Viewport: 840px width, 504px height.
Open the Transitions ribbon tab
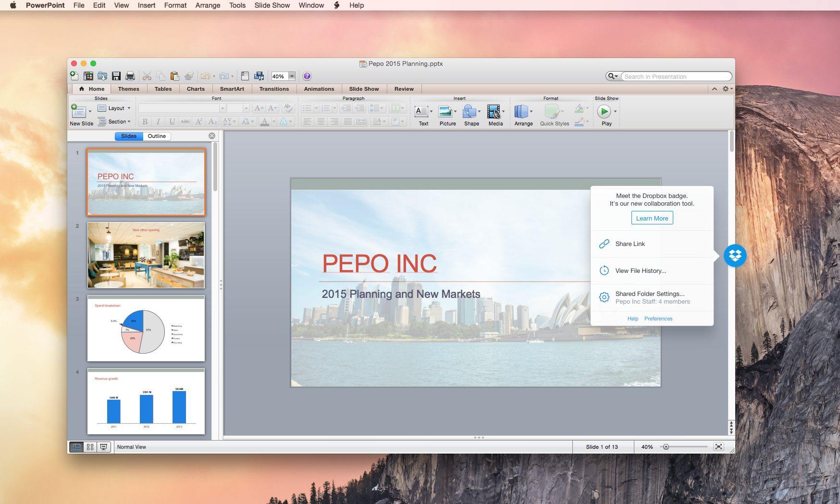(274, 89)
